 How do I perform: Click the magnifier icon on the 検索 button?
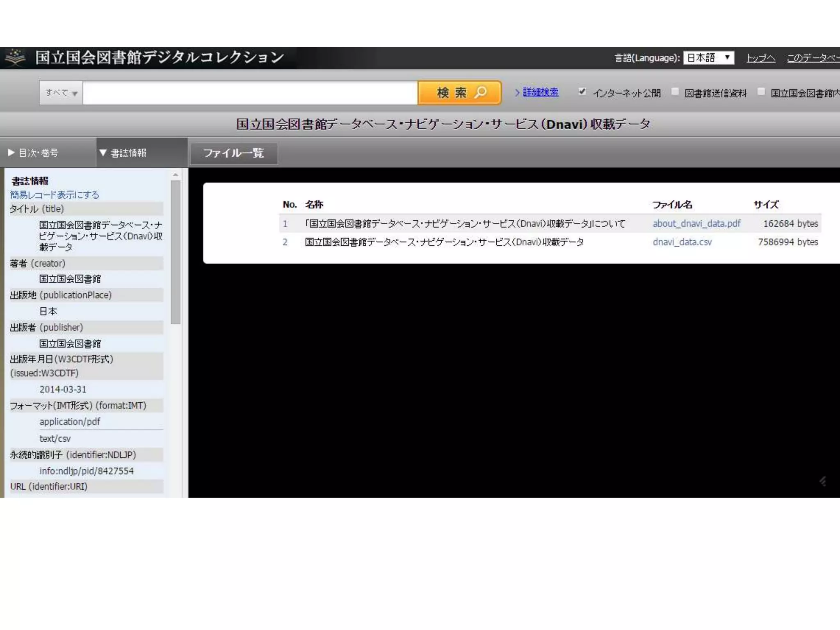481,92
